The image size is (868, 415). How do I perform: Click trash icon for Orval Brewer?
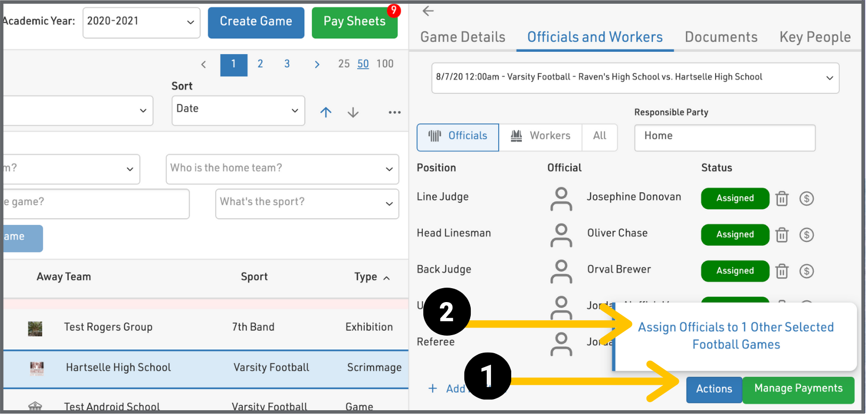click(x=782, y=271)
